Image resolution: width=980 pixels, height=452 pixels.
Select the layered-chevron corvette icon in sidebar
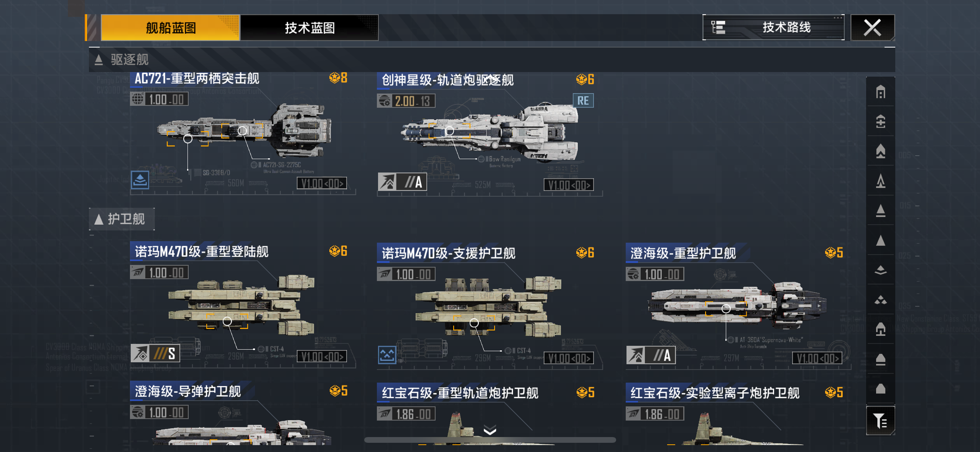[x=880, y=270]
